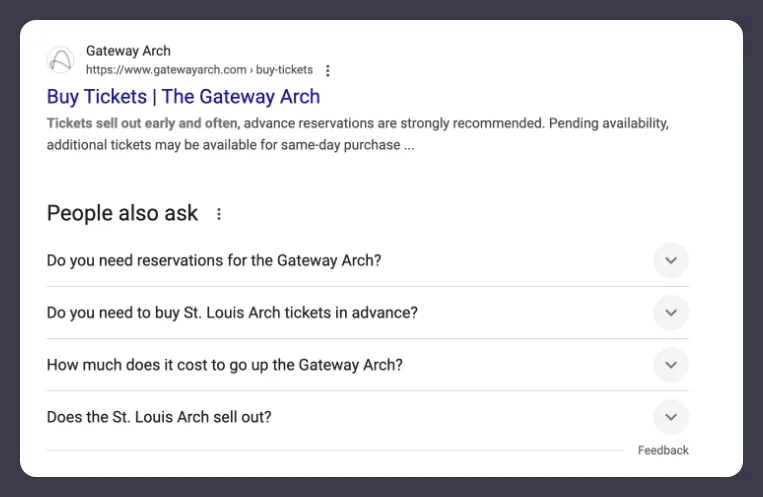
Task: Open three-dot options beside the gatewayarch.com URL
Action: point(328,71)
